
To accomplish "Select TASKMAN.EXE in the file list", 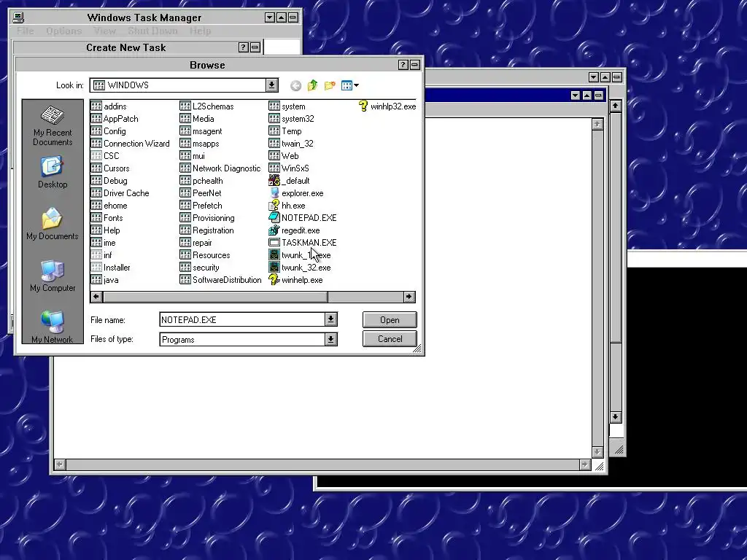I will coord(303,242).
